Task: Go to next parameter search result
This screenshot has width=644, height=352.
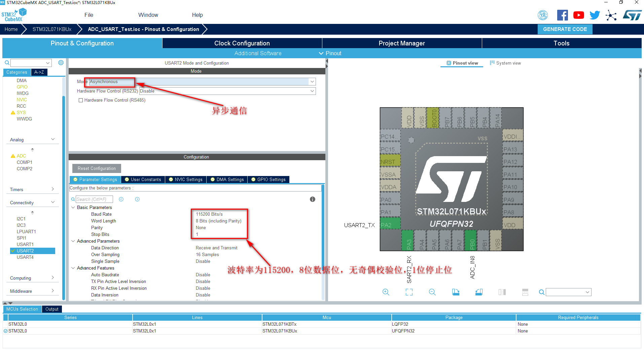Action: pyautogui.click(x=137, y=199)
